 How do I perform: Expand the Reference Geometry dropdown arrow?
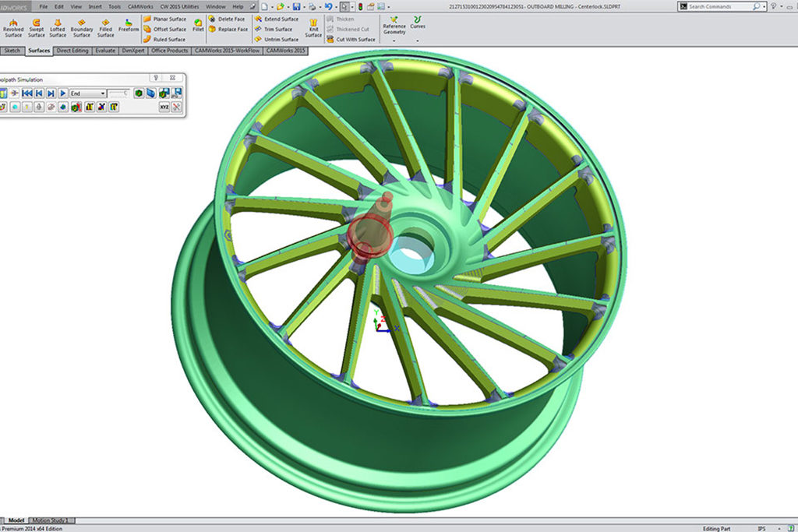[x=394, y=41]
